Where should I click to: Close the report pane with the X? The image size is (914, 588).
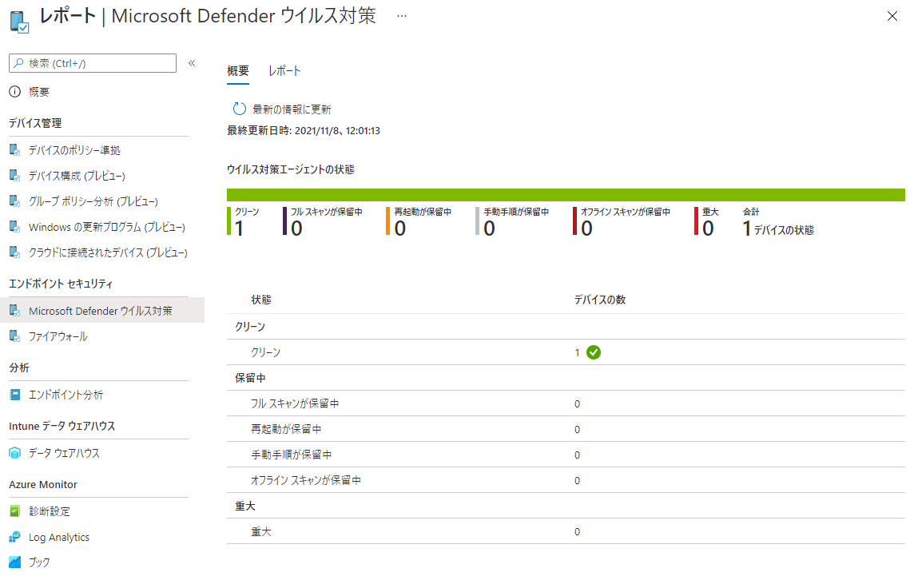click(x=892, y=17)
